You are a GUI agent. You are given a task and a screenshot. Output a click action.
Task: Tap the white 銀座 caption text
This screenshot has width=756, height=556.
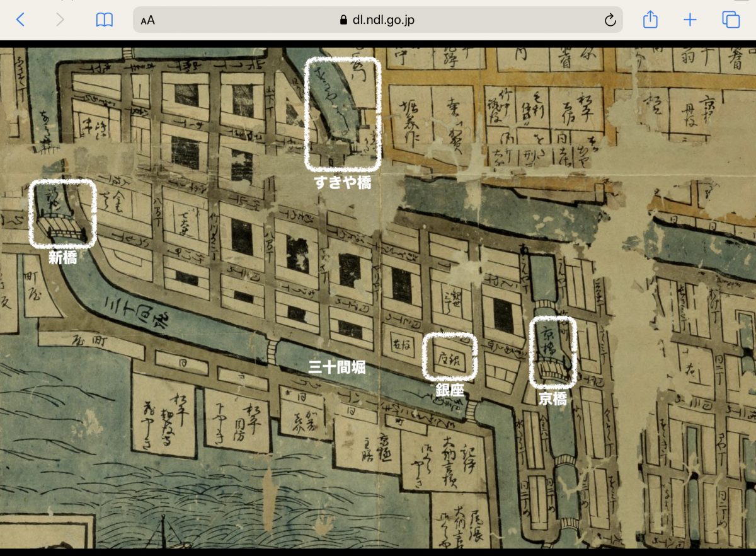click(x=449, y=391)
